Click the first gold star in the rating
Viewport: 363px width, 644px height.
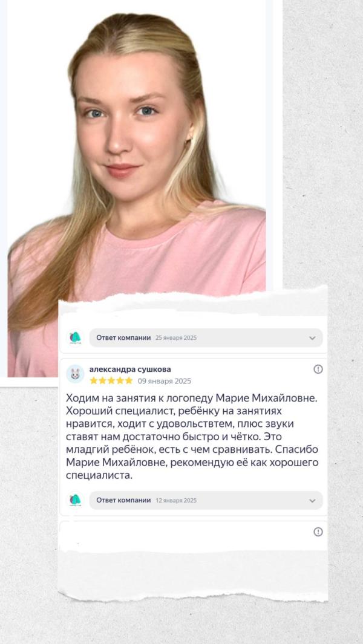93,381
